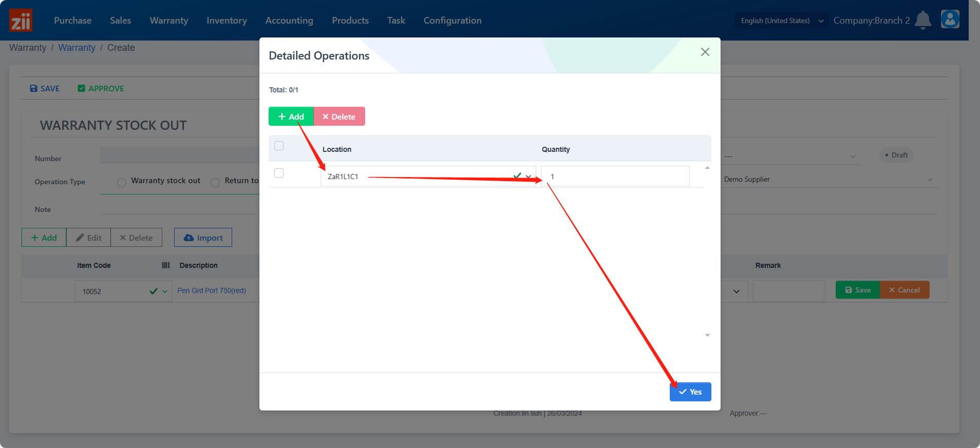The height and width of the screenshot is (448, 980).
Task: Click the Draft status badge
Action: point(896,155)
